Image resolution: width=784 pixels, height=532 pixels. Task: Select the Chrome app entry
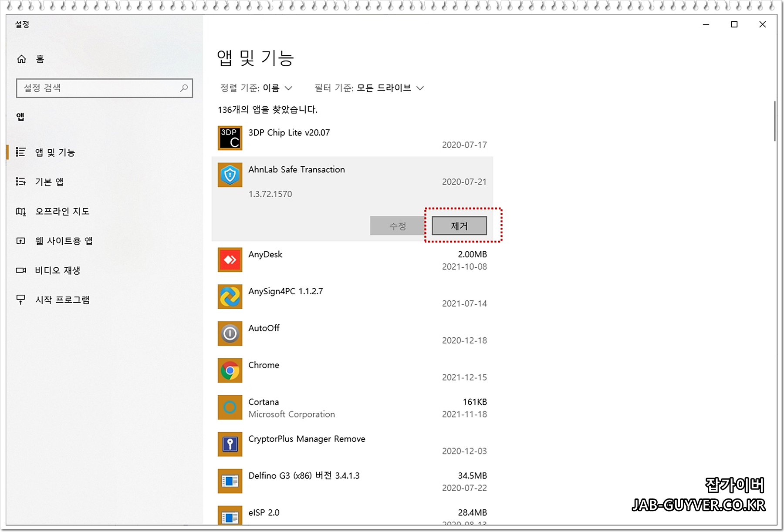(x=352, y=371)
